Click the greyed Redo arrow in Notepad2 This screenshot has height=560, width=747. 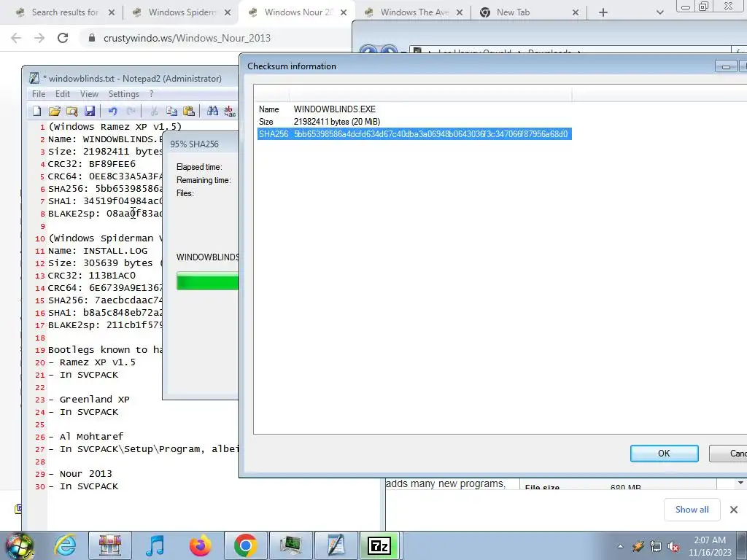tap(131, 111)
